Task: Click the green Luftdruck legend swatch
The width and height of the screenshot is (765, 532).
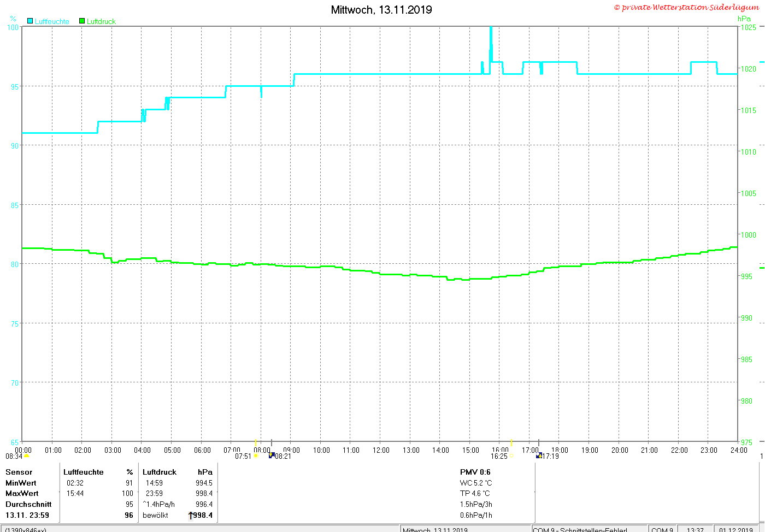Action: click(82, 21)
